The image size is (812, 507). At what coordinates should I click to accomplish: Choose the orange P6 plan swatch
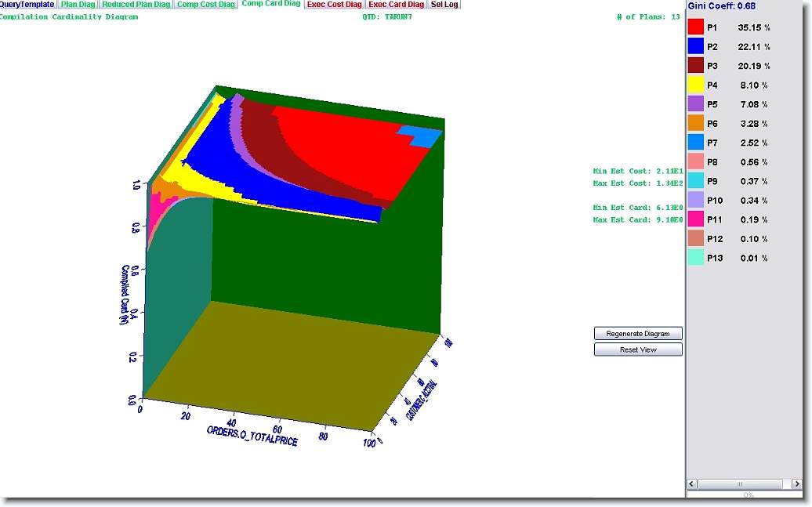[696, 124]
